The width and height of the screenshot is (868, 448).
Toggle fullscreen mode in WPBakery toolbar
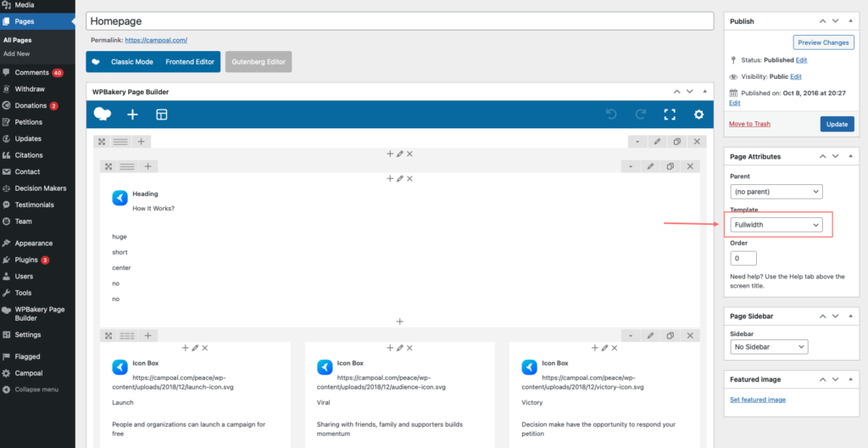click(670, 115)
